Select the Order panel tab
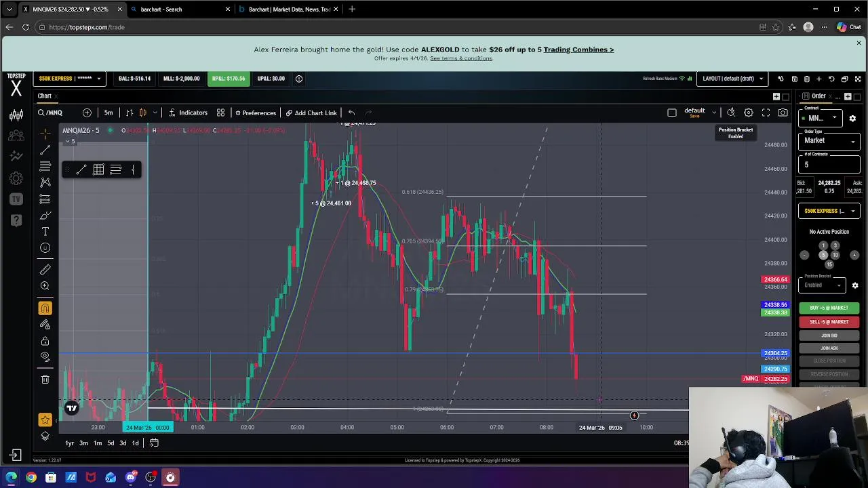 coord(818,96)
